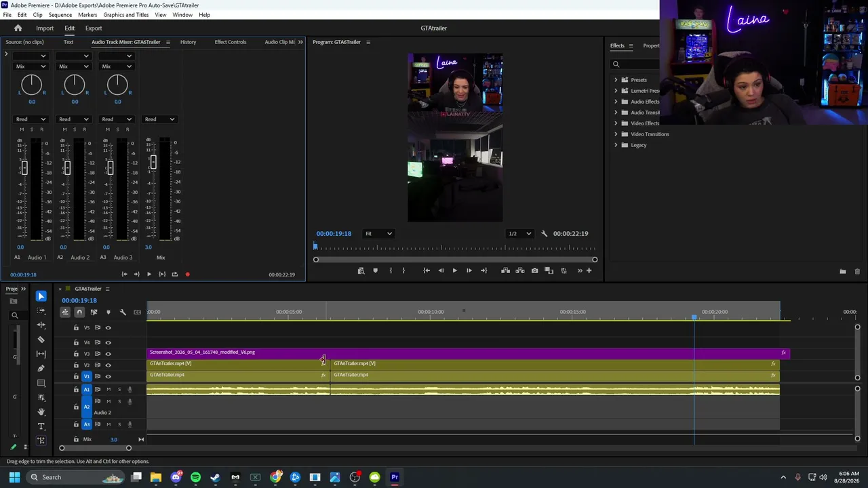
Task: Click the Home icon
Action: (x=18, y=28)
